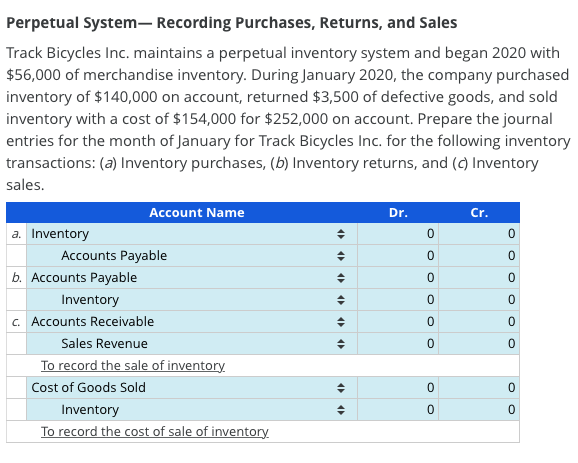Click the Dr. column header
Viewport: 578px width, 463px height.
pos(398,213)
